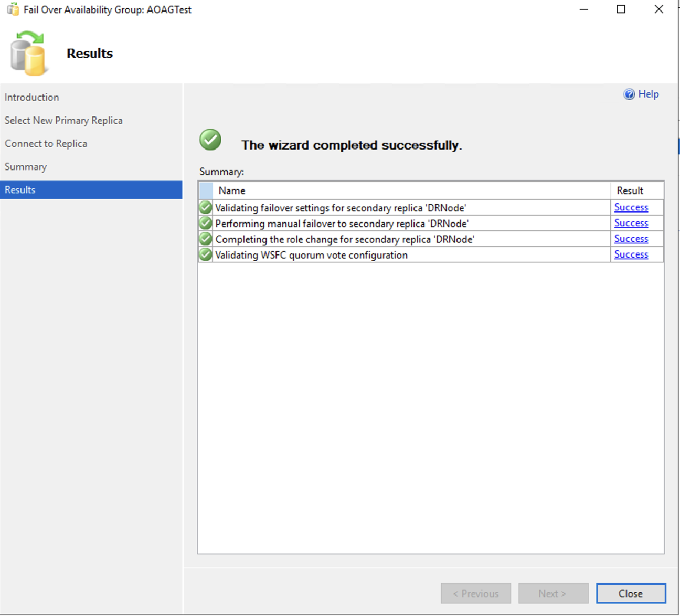
Task: Click the Help text link at top right
Action: point(648,94)
